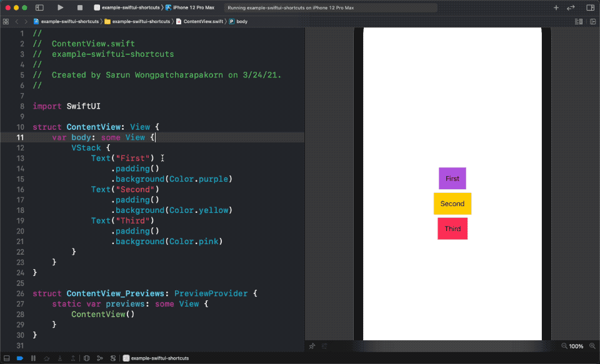Step over in debugger

point(47,358)
